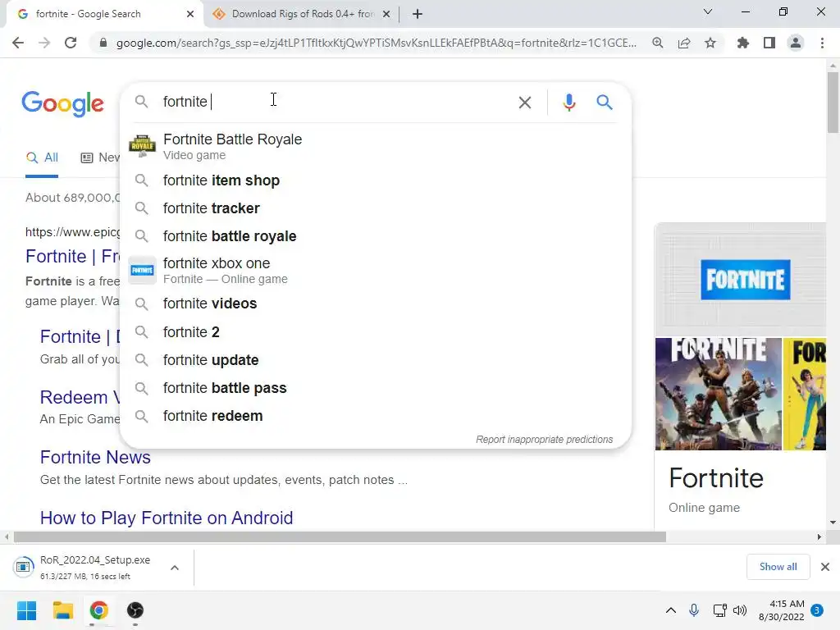
Task: Submit search with the blue magnifier
Action: pyautogui.click(x=605, y=102)
